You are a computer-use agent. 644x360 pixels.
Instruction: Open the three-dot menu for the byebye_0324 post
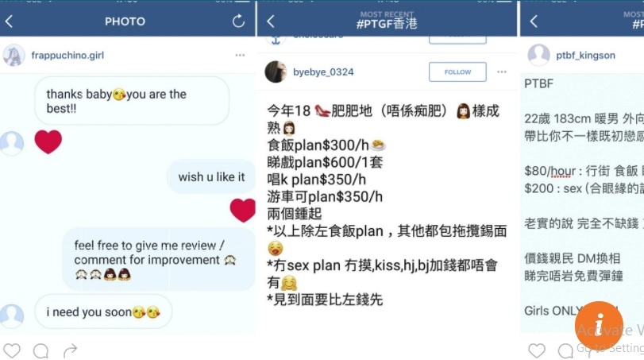point(502,72)
